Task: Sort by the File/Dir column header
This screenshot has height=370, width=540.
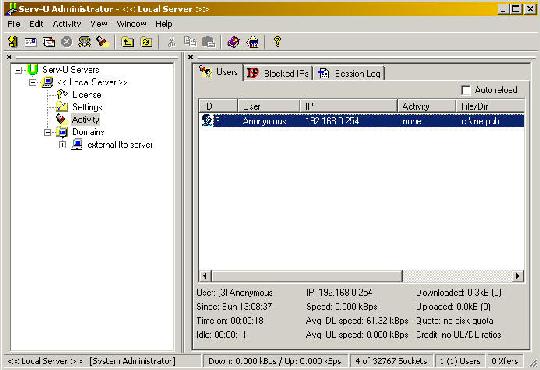Action: (490, 106)
